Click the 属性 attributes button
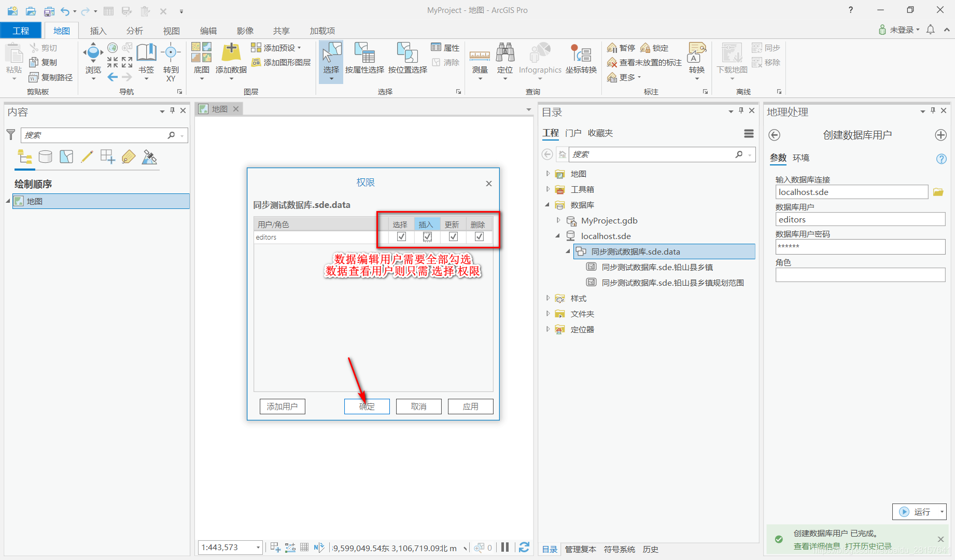Image resolution: width=955 pixels, height=560 pixels. point(445,48)
